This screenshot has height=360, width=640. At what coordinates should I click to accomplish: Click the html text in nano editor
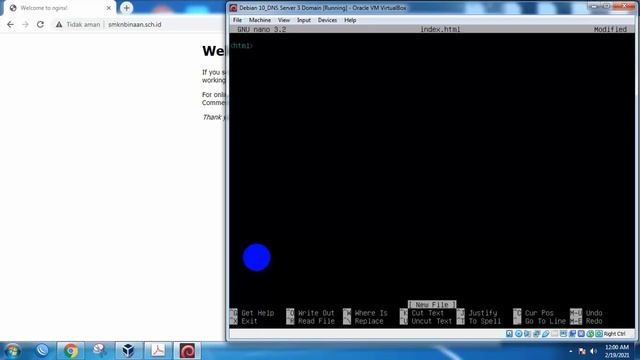pos(242,46)
